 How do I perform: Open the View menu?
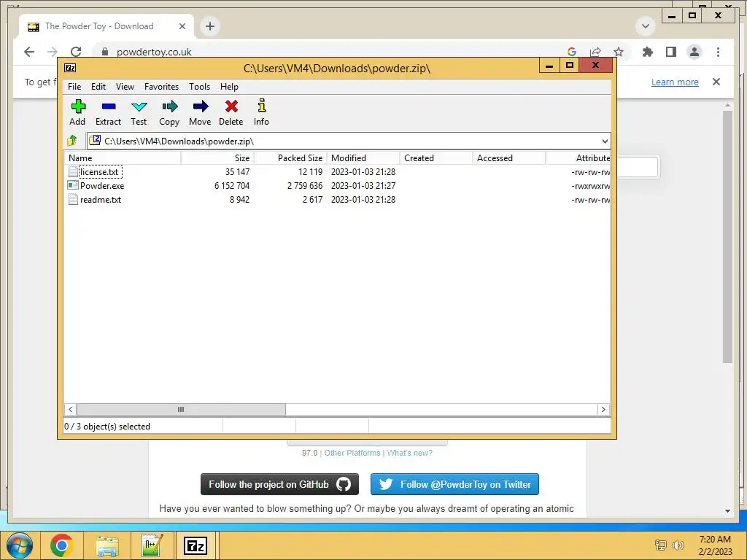125,87
